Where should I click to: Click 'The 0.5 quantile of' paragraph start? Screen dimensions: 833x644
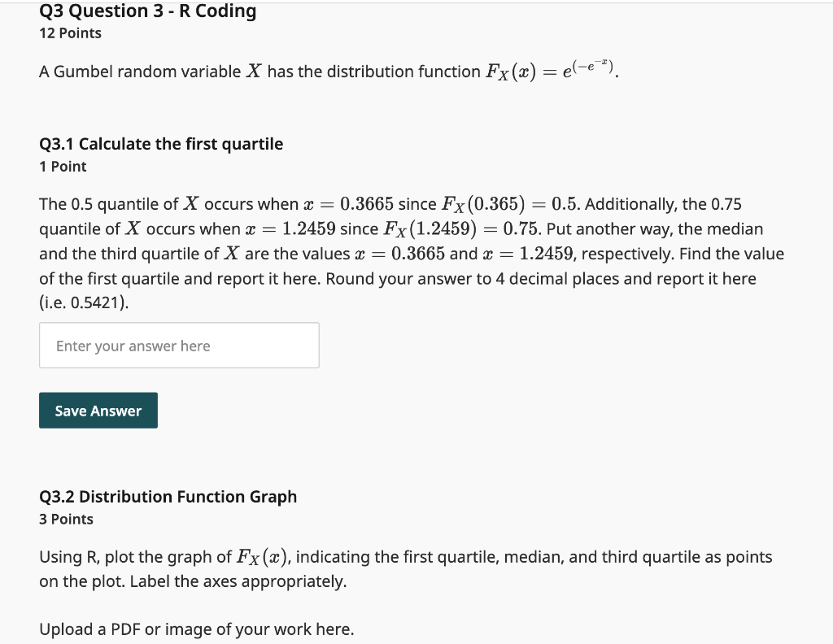[108, 204]
